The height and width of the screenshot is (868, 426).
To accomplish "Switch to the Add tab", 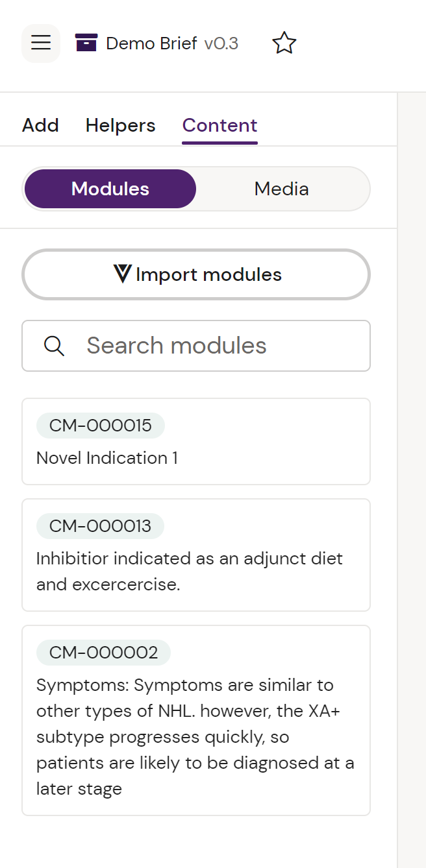I will (x=40, y=125).
